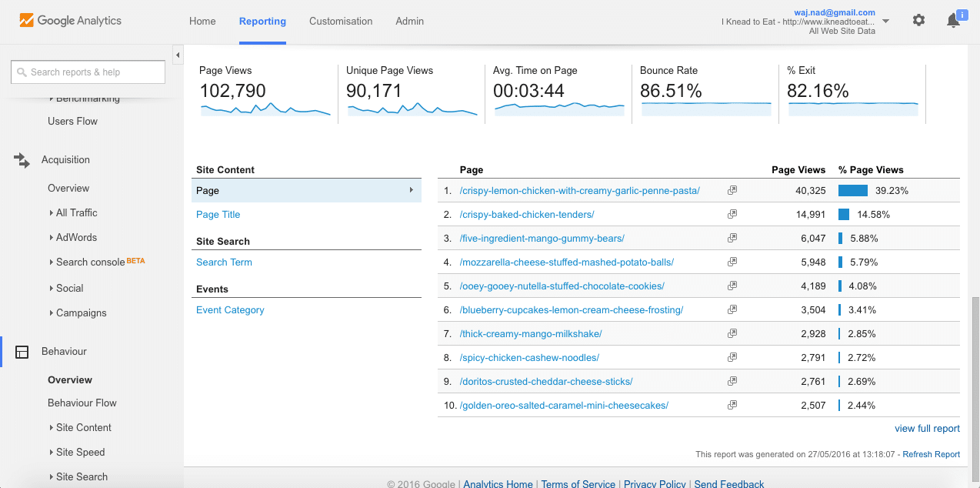Open Behaviour Flow report
980x488 pixels.
coord(82,403)
